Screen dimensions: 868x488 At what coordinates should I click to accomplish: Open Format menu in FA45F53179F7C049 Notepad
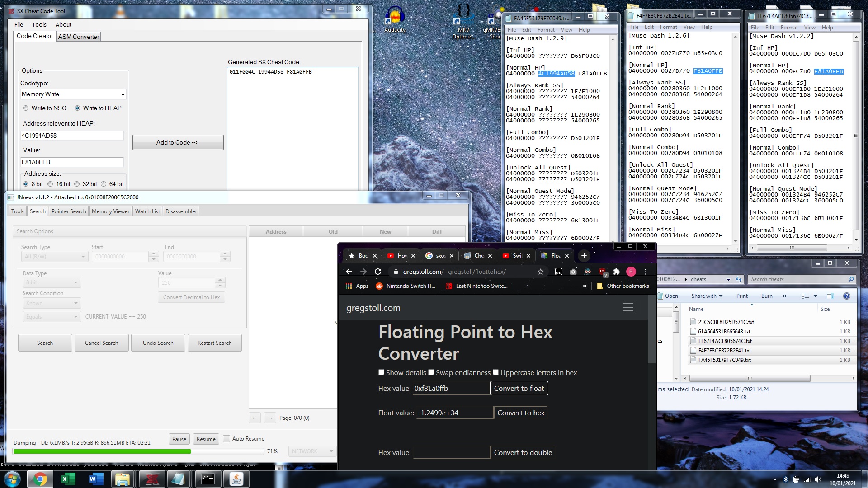pos(546,30)
